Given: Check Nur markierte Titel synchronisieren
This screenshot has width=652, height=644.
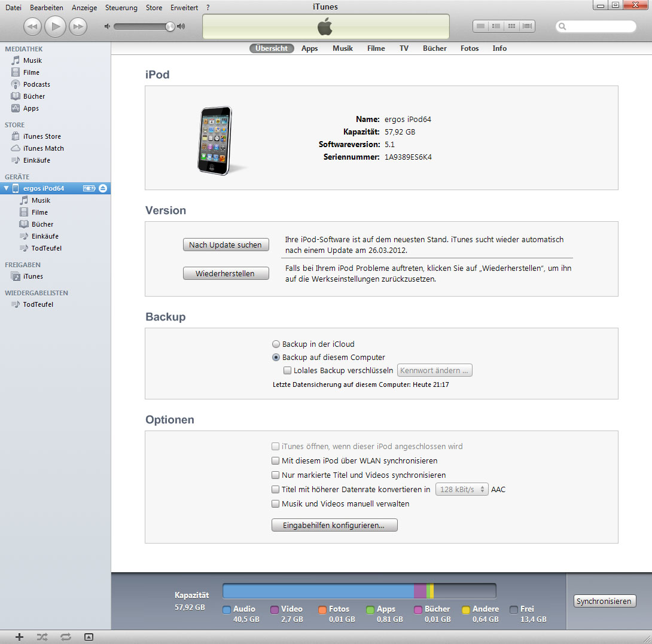Looking at the screenshot, I should click(275, 475).
